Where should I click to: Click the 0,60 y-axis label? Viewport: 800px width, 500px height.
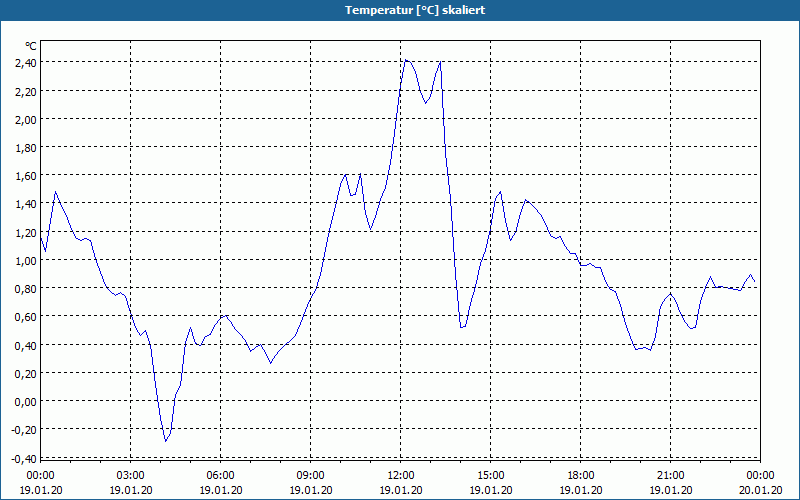coord(27,317)
